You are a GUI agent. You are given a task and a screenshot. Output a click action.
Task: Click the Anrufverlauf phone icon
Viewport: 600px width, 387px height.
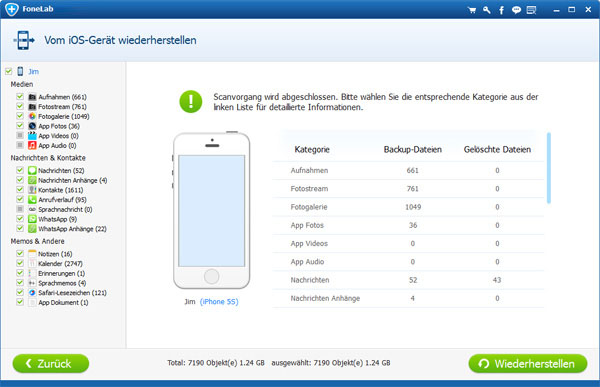(x=32, y=199)
